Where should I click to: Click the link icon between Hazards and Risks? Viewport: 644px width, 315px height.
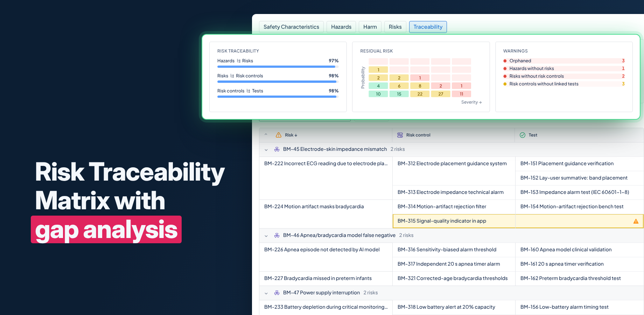point(238,61)
